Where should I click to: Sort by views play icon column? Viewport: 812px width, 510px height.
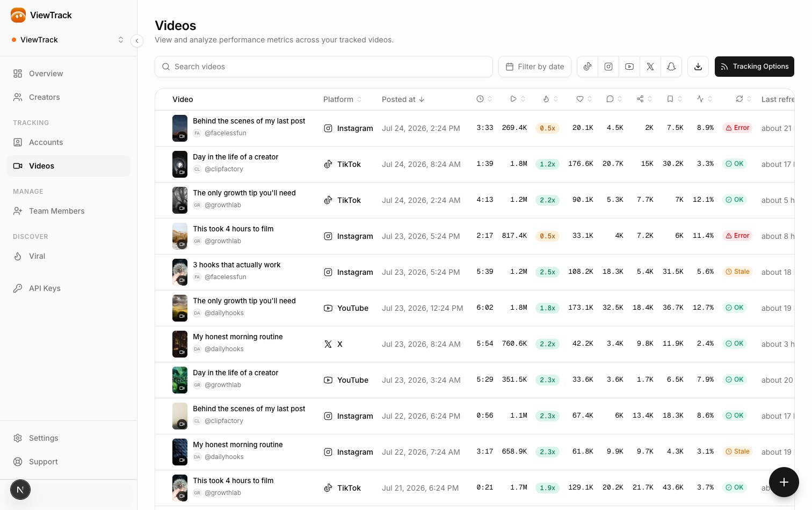518,99
